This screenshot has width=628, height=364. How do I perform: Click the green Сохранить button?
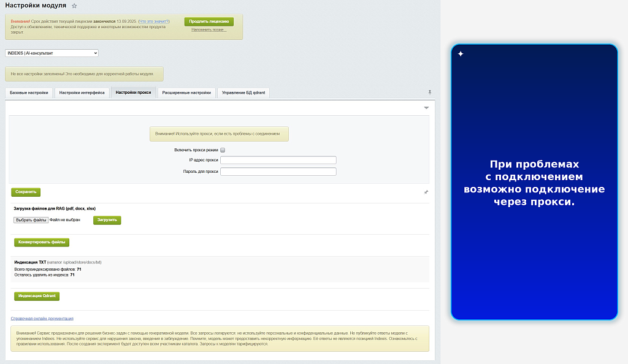point(26,192)
